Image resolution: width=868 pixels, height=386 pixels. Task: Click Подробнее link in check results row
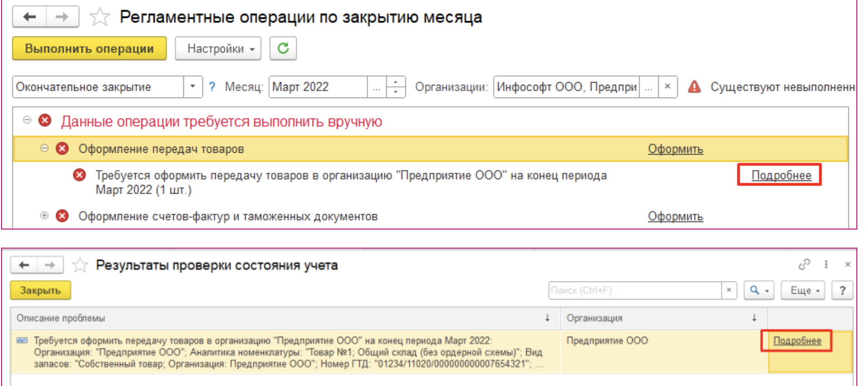coord(797,341)
